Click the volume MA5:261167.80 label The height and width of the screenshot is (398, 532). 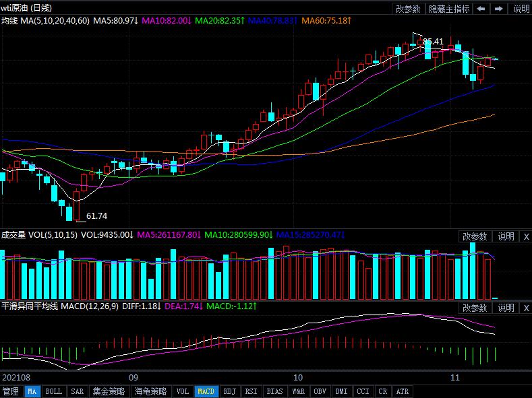[169, 235]
